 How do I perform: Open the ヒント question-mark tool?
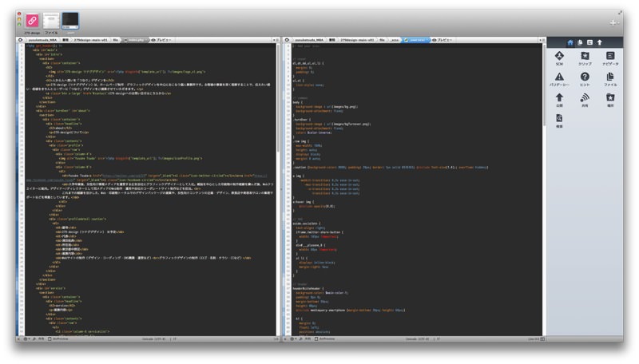pyautogui.click(x=585, y=79)
